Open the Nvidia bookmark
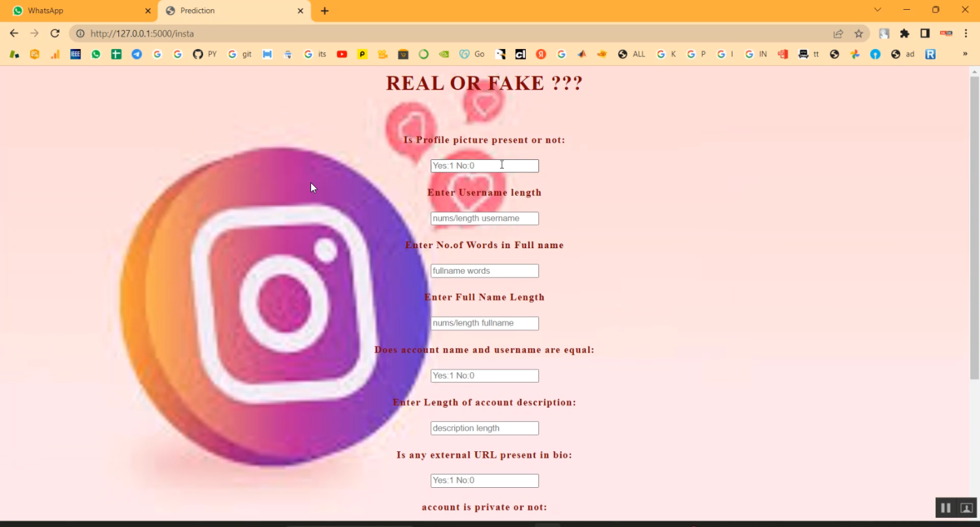Screen dimensions: 980x527 (444, 54)
